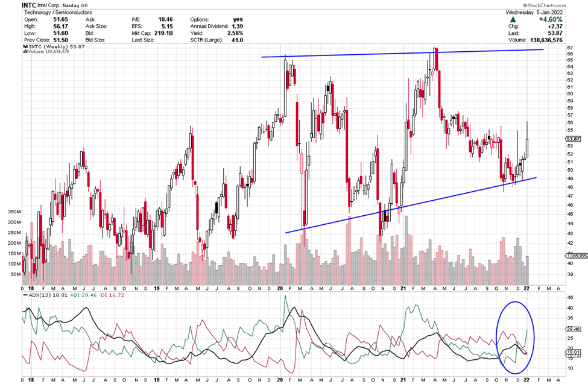Click the 'Ask:' label
Viewport: 588px width, 384px height.
click(x=90, y=19)
